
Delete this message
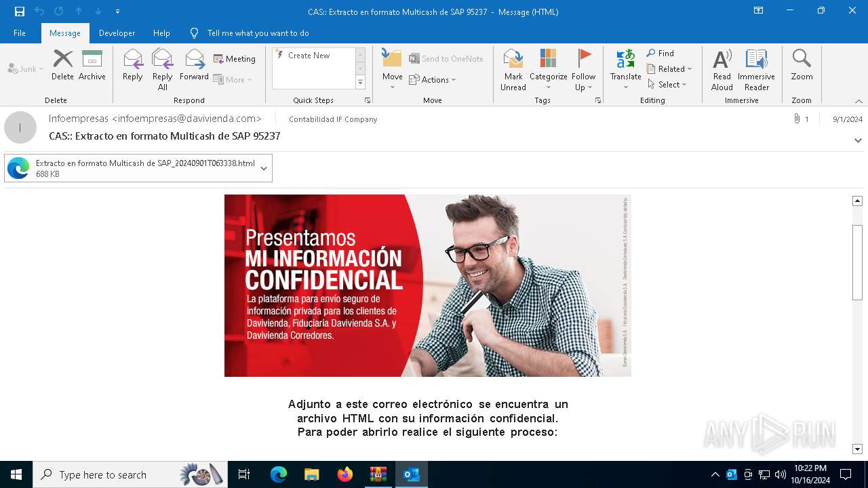tap(62, 65)
